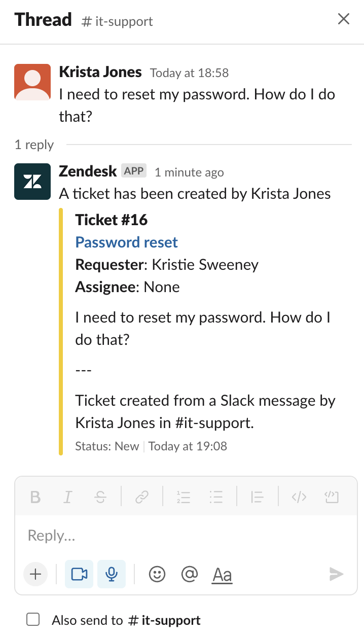Apply inline code formatting
364x638 pixels.
click(299, 497)
